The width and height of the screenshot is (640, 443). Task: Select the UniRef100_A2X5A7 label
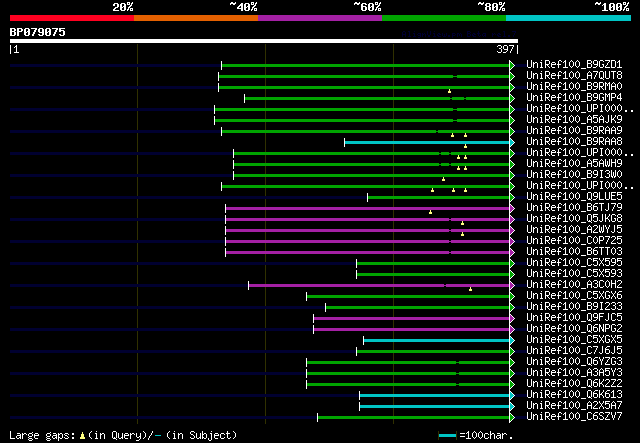(574, 406)
